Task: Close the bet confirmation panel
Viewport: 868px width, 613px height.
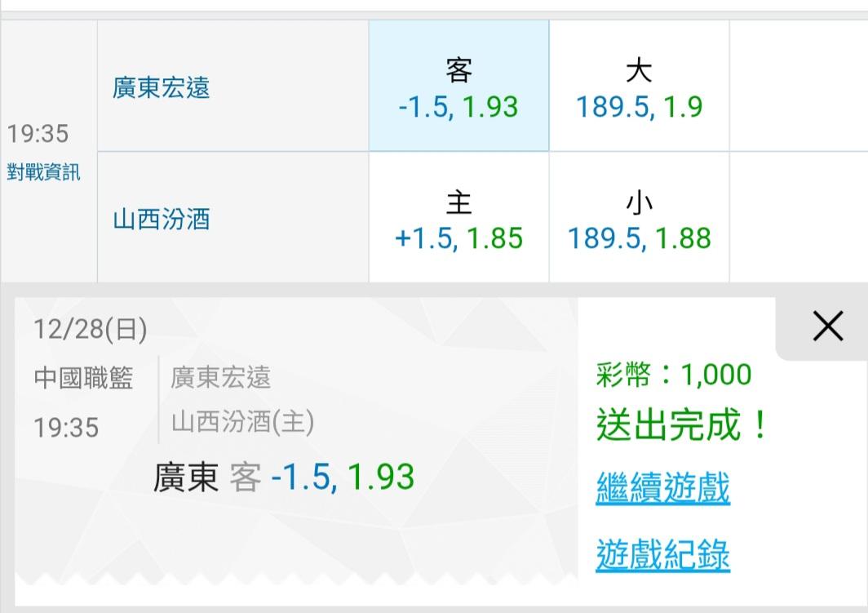Action: pos(827,327)
